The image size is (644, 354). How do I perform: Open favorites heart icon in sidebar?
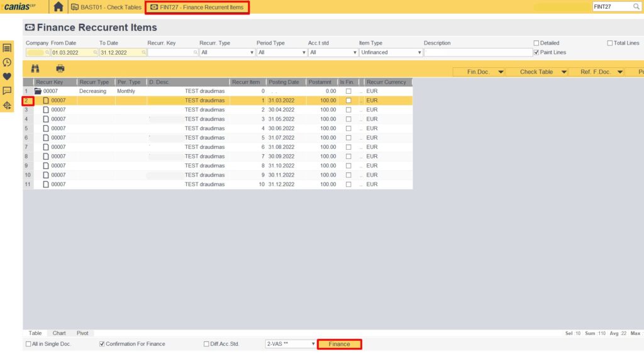pyautogui.click(x=8, y=77)
